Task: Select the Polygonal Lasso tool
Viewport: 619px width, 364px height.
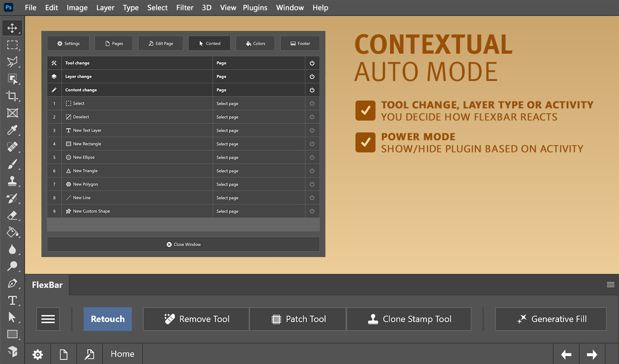Action: coord(12,62)
